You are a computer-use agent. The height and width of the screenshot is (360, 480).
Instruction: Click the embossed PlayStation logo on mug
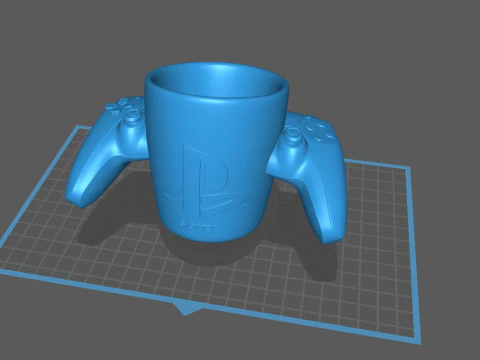[205, 182]
